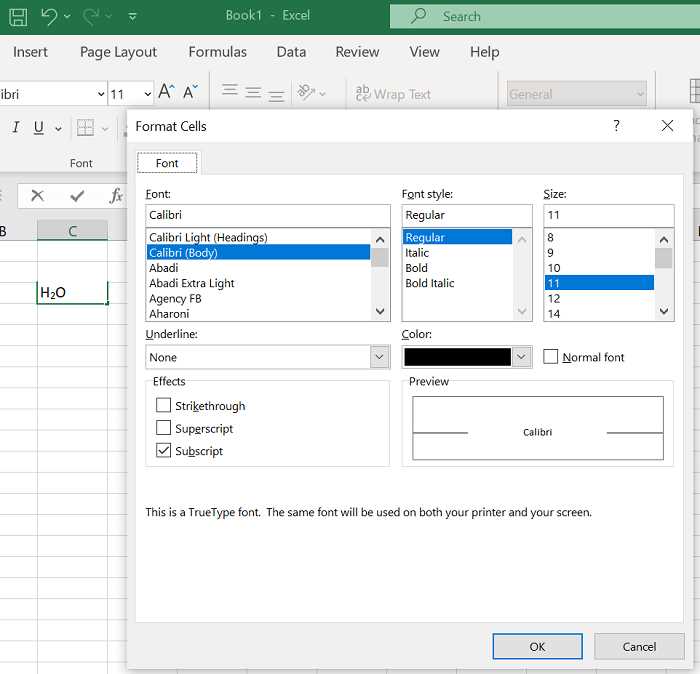The height and width of the screenshot is (674, 700).
Task: Open the Formulas ribbon tab
Action: point(217,52)
